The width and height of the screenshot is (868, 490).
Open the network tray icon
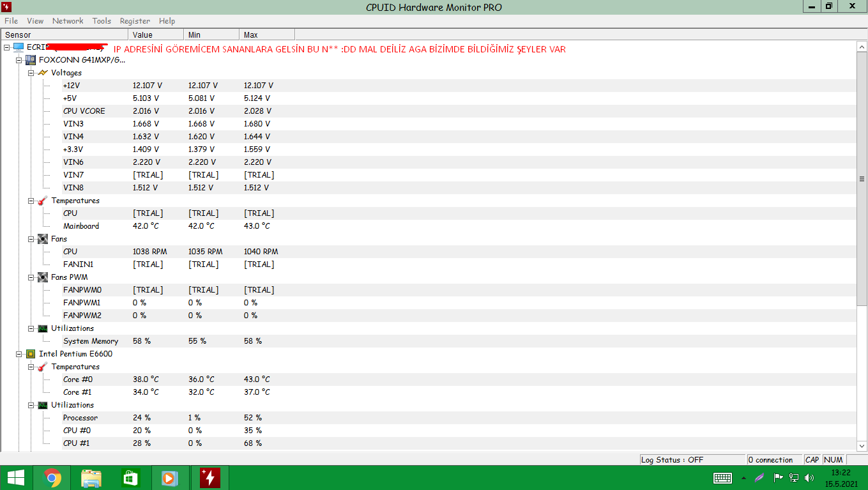tap(794, 478)
